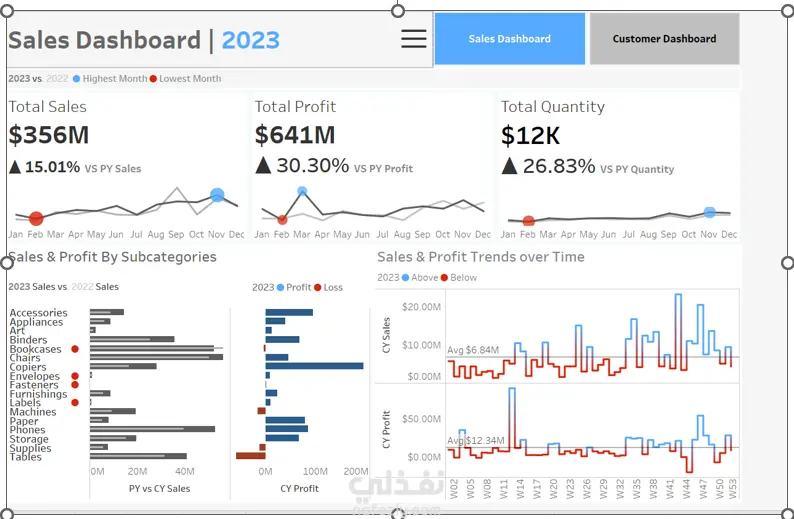
Task: Switch to the Sales Dashboard tab
Action: coord(509,38)
